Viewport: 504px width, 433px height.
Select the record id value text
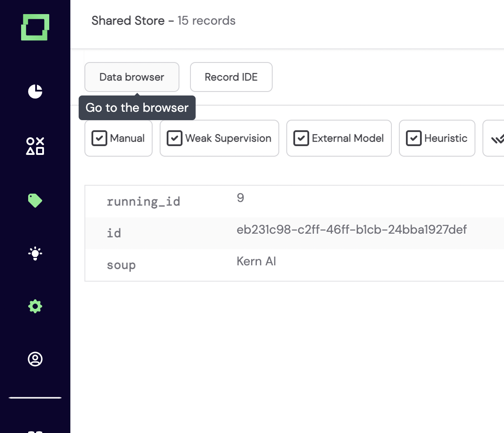click(x=352, y=229)
